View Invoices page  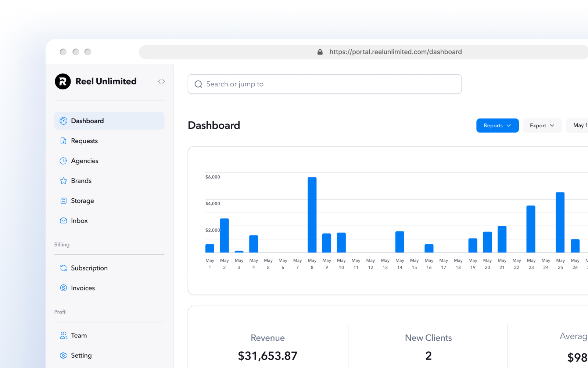pos(109,288)
